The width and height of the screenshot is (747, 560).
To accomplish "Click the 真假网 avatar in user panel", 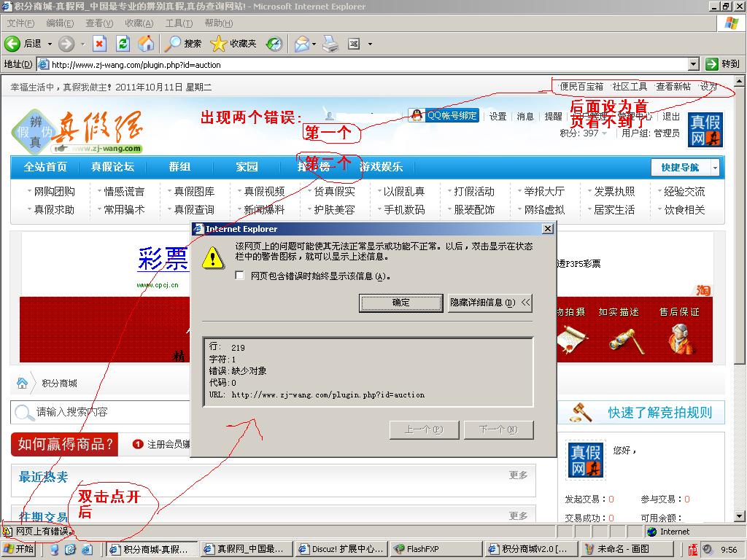I will click(x=586, y=459).
